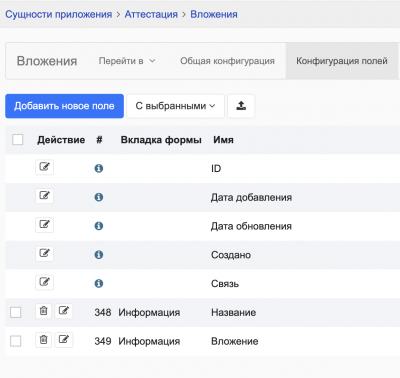The image size is (400, 378).
Task: Show info for Дата добавления row
Action: tap(99, 197)
